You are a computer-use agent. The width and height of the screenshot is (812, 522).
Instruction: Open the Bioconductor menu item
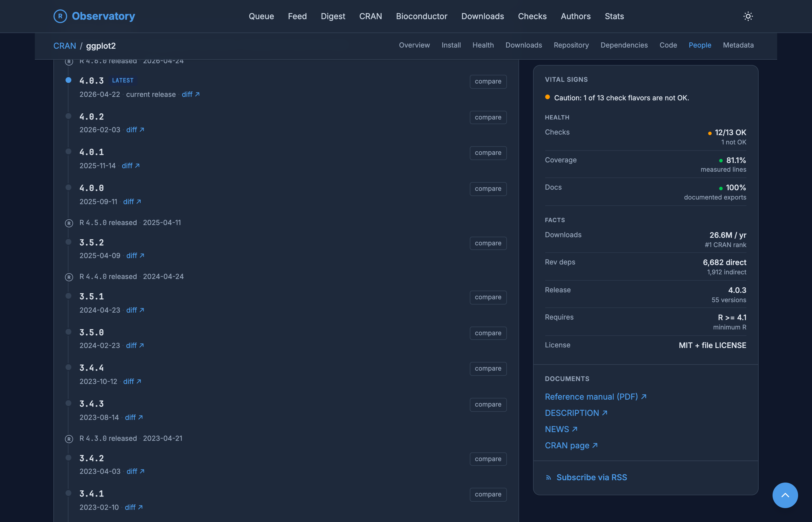421,16
